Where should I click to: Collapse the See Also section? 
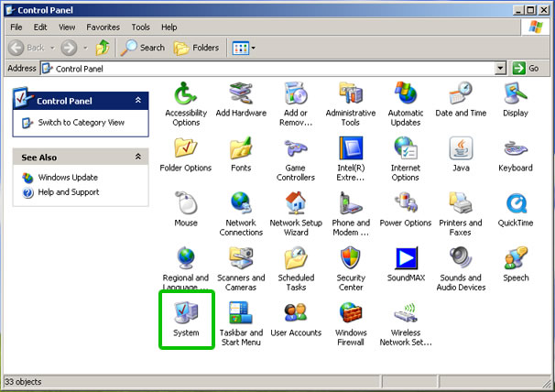[138, 157]
